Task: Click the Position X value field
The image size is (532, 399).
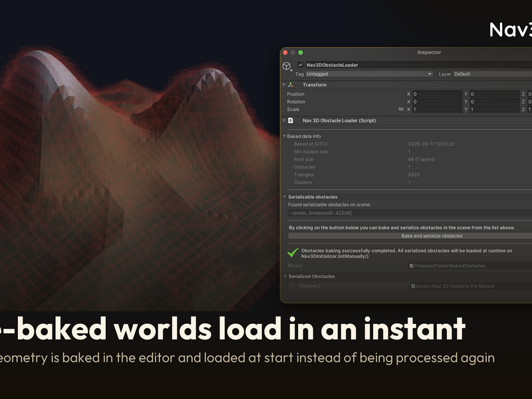Action: [437, 94]
